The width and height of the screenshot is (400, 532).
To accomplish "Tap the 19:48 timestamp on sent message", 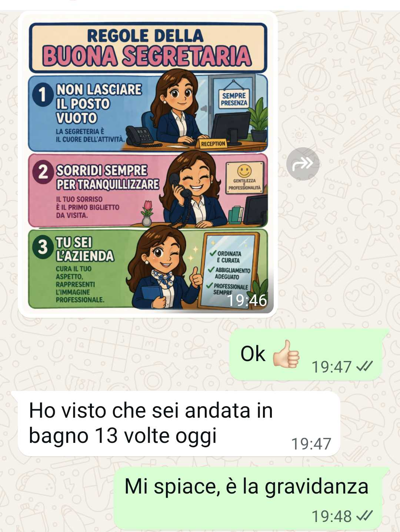I will click(x=331, y=516).
